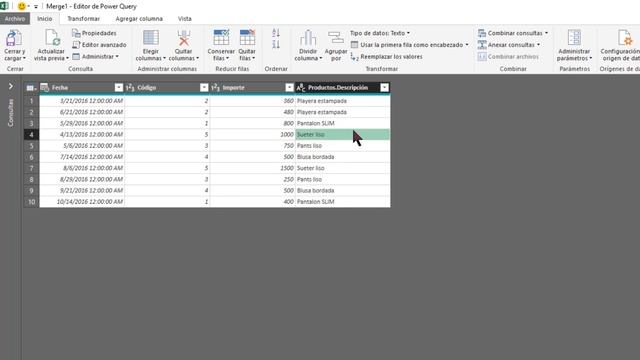
Task: Click the Administrar parámetros icon
Action: (574, 38)
